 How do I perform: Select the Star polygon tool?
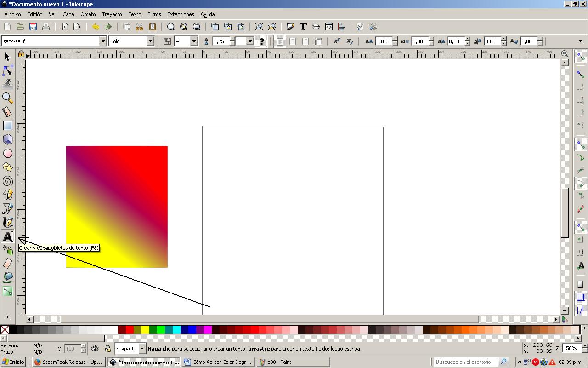[7, 167]
